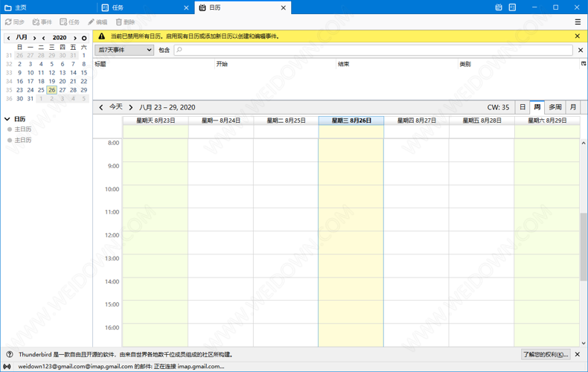Click the 星期六 8月29日 day header
Screen dimensions: 588x372
pyautogui.click(x=547, y=121)
